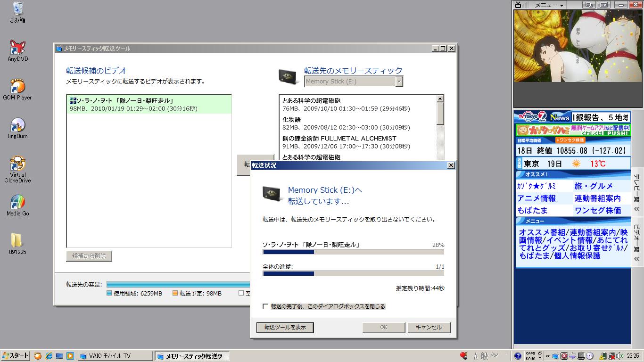This screenshot has height=362, width=644.
Task: Open the アニメ情報 data broadcast link
Action: click(x=537, y=198)
